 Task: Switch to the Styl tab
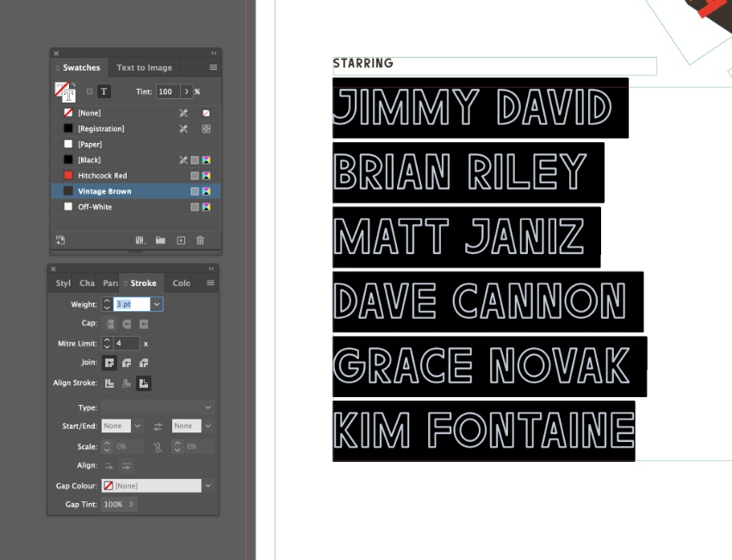(x=63, y=283)
